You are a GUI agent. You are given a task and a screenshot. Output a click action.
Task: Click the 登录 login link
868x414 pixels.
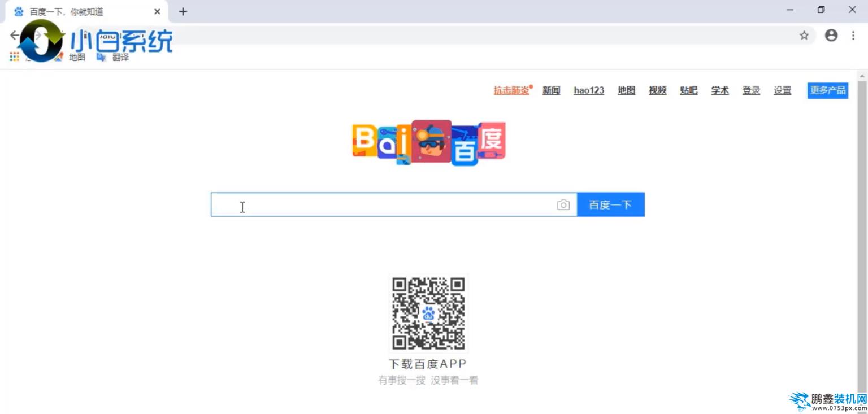pos(751,90)
